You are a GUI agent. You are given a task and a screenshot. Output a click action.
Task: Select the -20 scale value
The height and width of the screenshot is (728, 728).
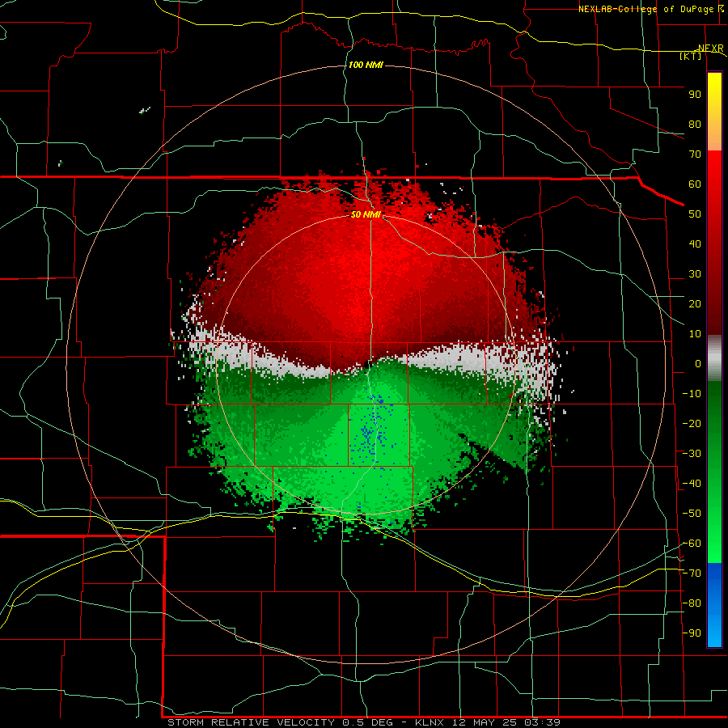[x=692, y=424]
